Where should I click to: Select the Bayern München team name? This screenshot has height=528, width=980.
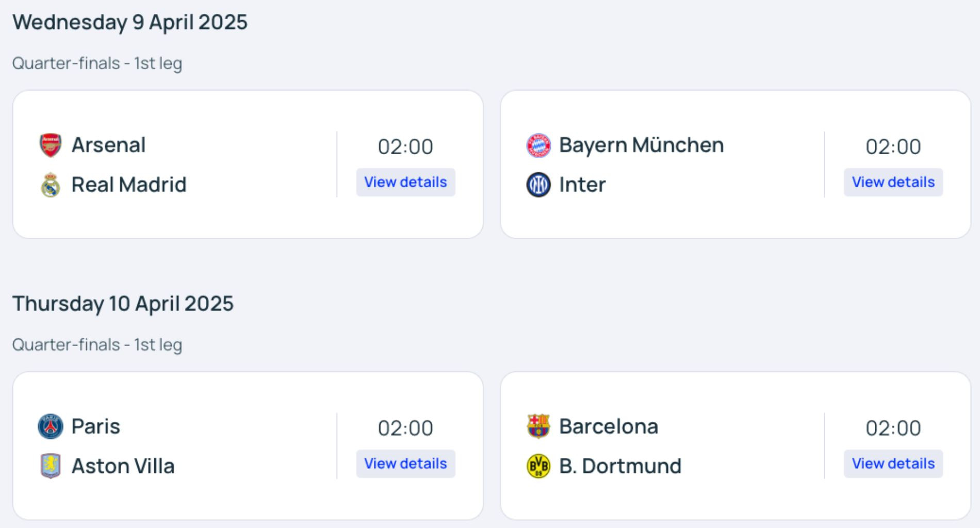pos(642,145)
